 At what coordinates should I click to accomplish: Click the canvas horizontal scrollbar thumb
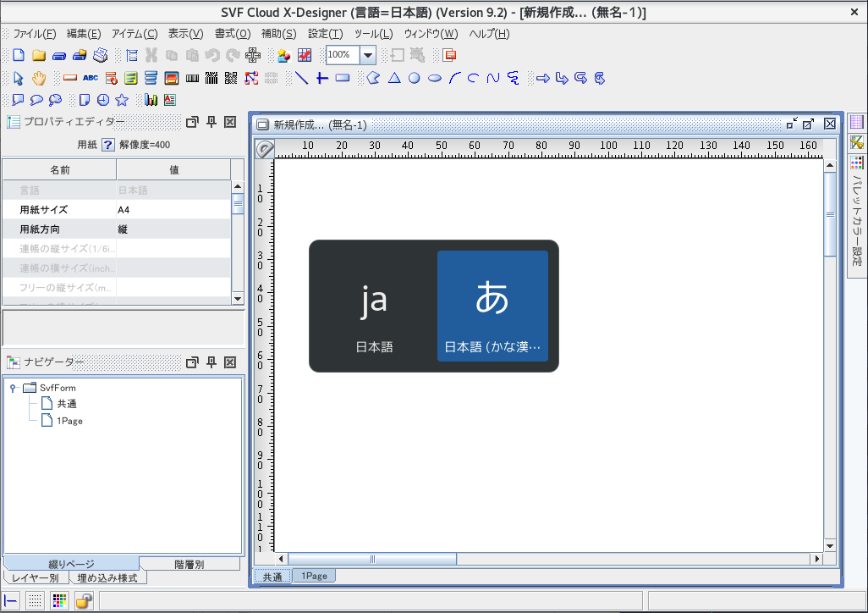point(372,559)
